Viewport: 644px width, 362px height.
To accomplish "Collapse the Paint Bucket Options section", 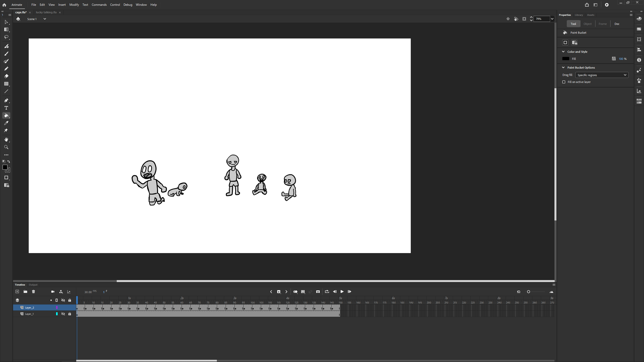I will [x=563, y=67].
